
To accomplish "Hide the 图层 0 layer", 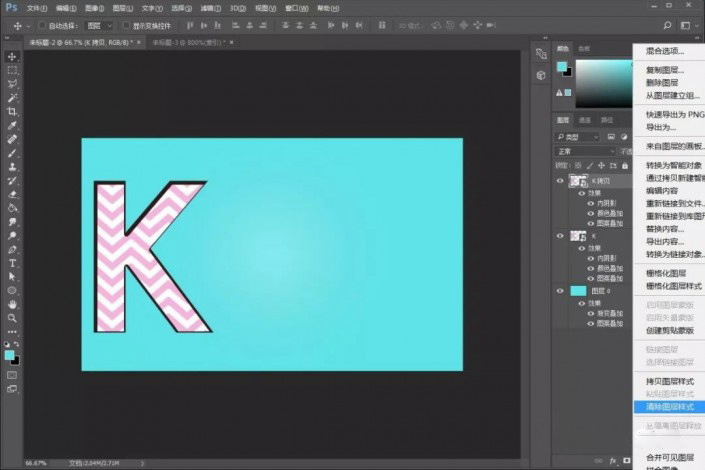I will [560, 291].
